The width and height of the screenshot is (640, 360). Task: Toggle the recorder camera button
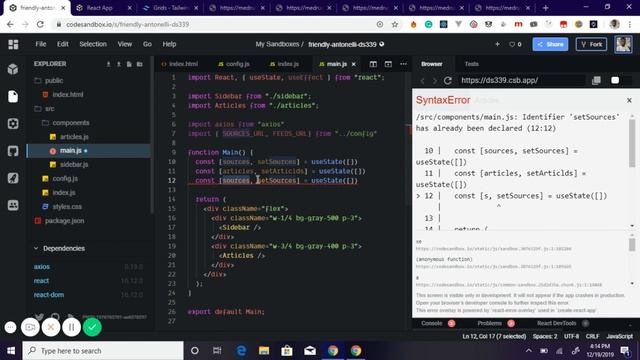(30, 327)
